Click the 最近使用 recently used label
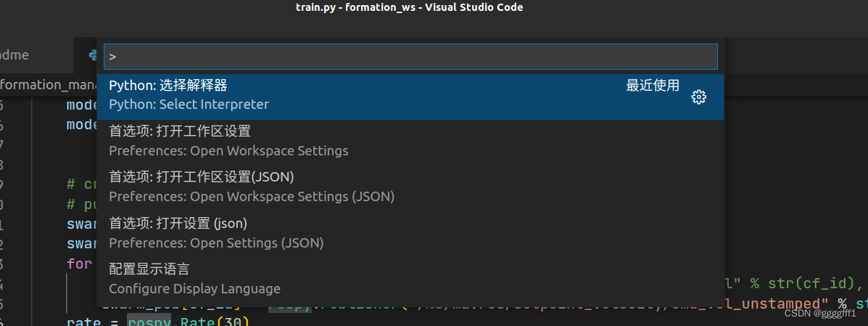Image resolution: width=868 pixels, height=326 pixels. tap(652, 86)
